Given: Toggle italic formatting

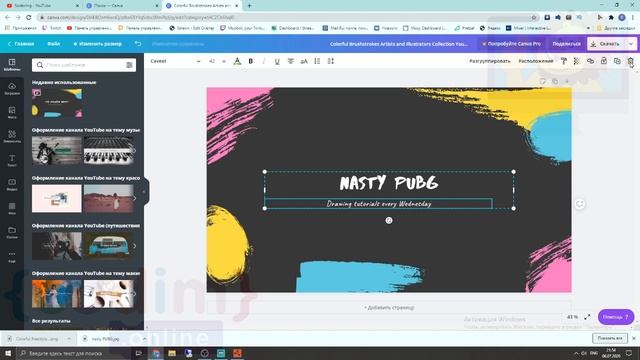Looking at the screenshot, I should coord(264,61).
